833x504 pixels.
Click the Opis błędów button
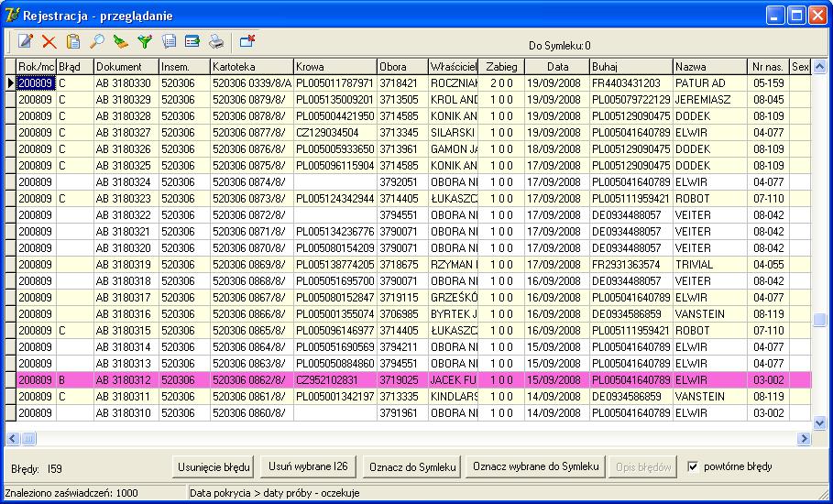click(x=643, y=467)
